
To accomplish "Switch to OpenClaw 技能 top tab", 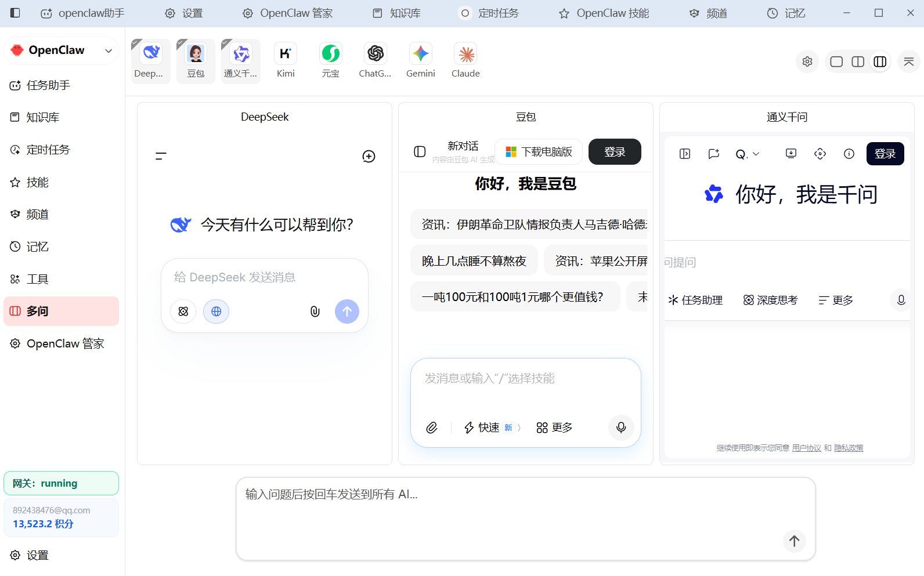I will (x=604, y=13).
